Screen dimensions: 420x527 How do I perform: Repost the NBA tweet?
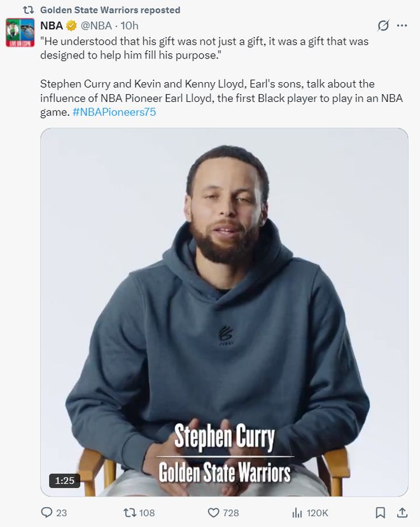(x=129, y=512)
